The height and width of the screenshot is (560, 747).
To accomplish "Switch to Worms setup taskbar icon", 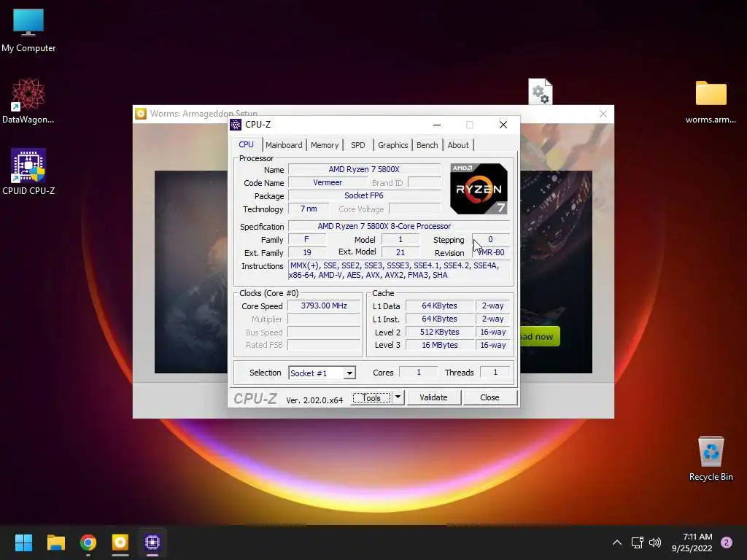I will (120, 542).
